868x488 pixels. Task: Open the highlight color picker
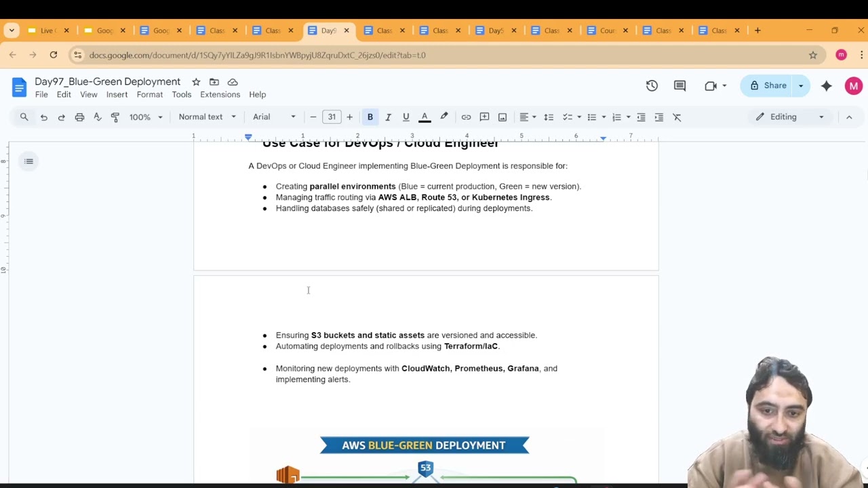pos(444,117)
